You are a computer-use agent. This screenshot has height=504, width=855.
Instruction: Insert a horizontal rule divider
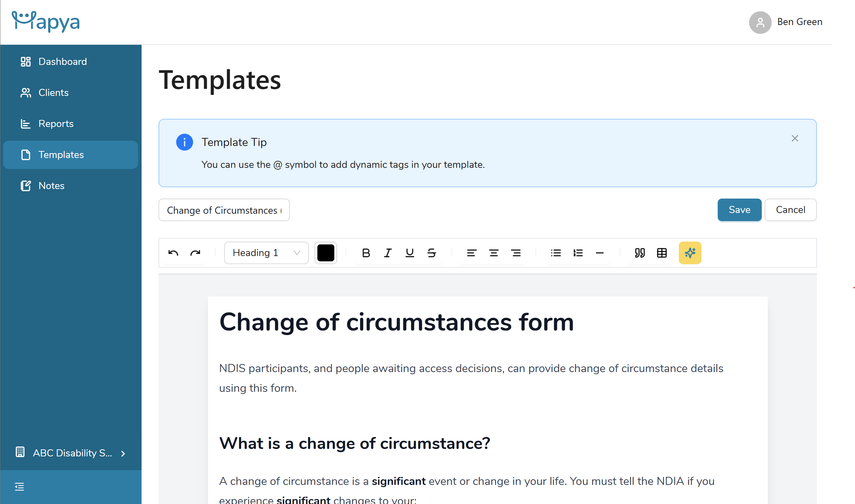point(600,253)
